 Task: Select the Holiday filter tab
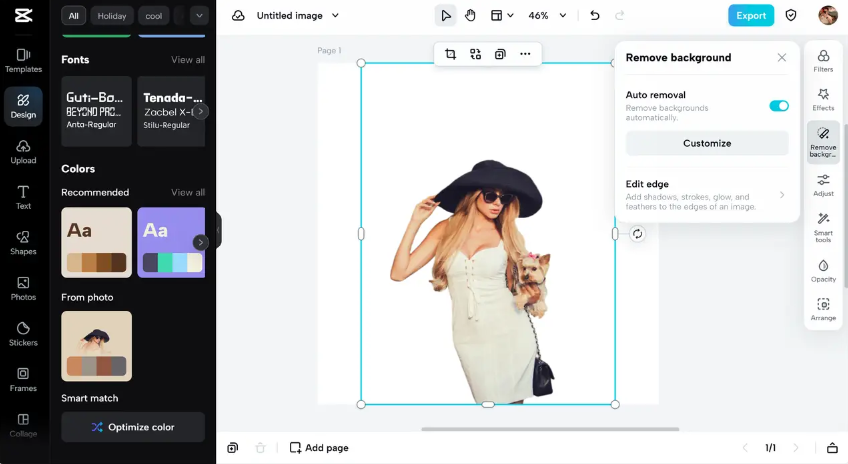pos(112,16)
